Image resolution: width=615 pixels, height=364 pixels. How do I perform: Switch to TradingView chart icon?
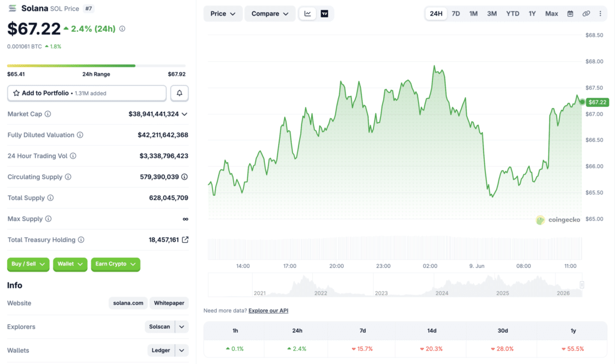pos(324,14)
